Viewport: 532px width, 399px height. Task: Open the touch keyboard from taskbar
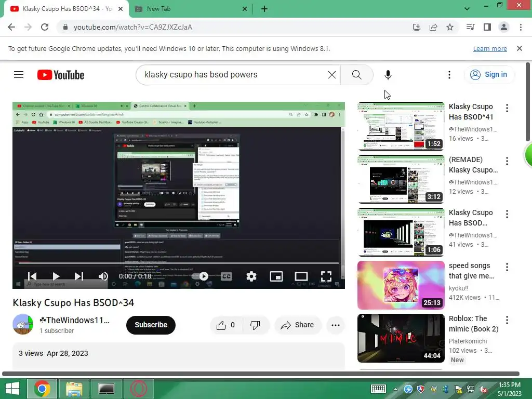pos(378,389)
